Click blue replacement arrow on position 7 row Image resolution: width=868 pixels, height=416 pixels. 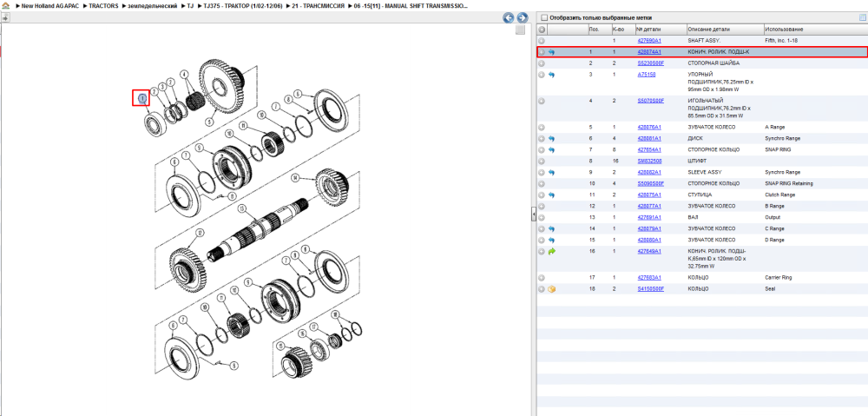(551, 149)
